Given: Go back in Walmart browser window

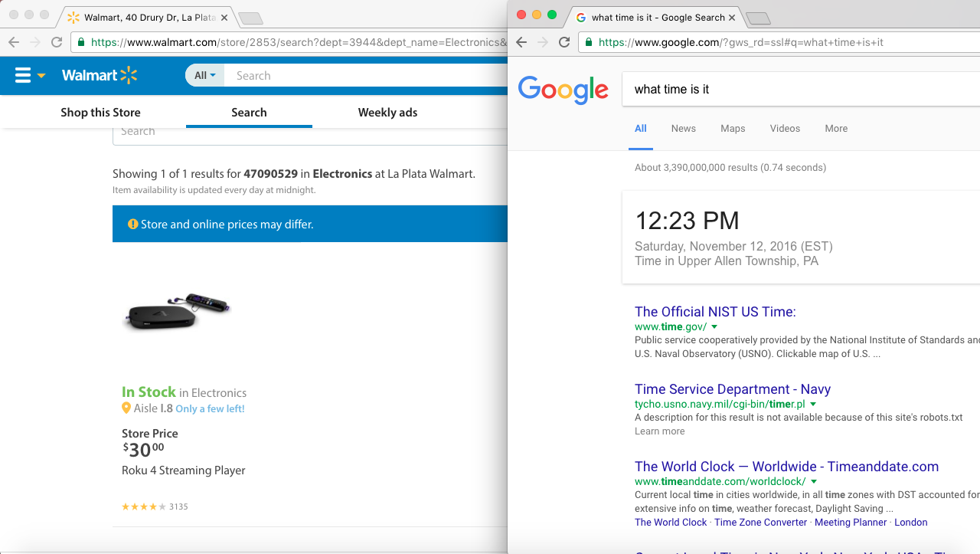Looking at the screenshot, I should tap(14, 42).
